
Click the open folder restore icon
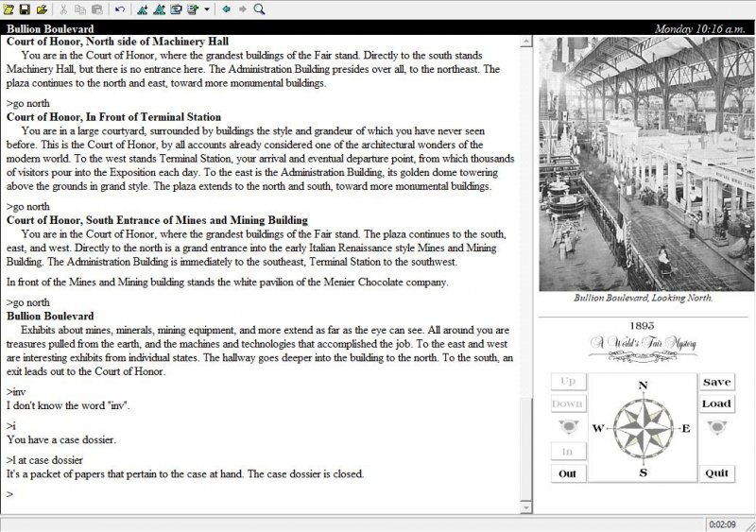click(42, 9)
